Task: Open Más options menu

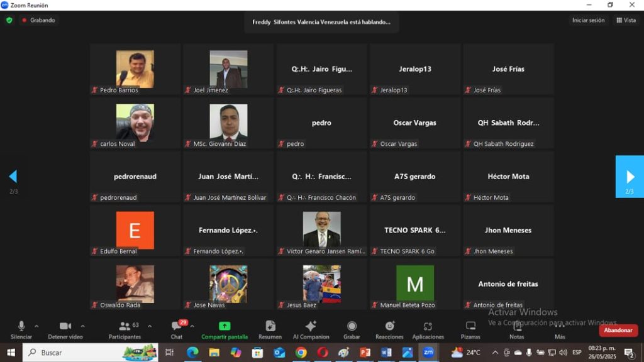Action: 560,330
